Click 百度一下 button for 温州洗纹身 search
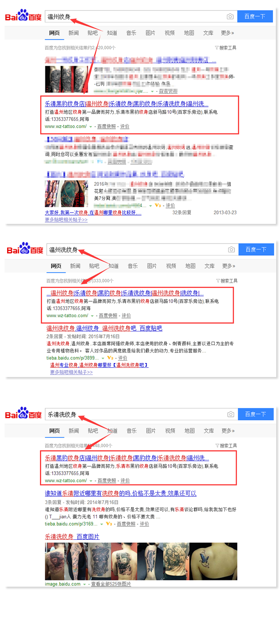The height and width of the screenshot is (644, 280). click(256, 249)
